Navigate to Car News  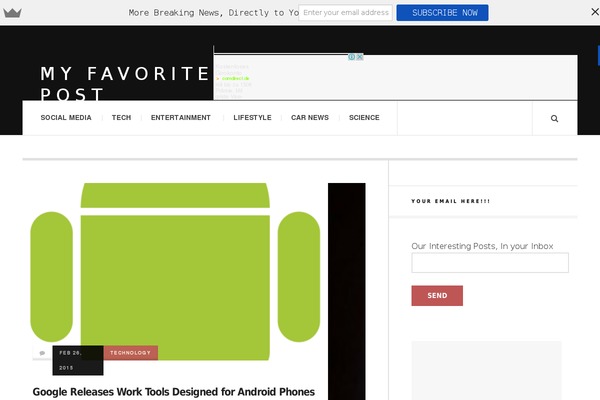point(310,118)
